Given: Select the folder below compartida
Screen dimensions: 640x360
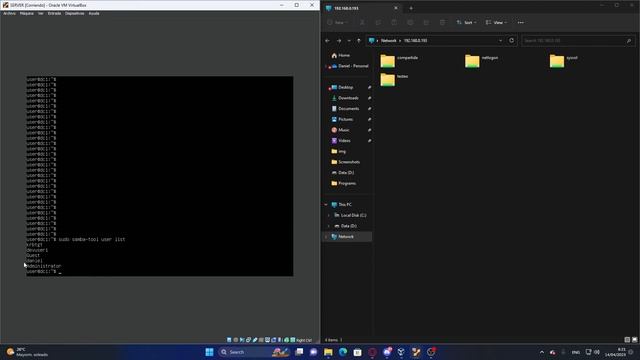Looking at the screenshot, I should pyautogui.click(x=394, y=79).
